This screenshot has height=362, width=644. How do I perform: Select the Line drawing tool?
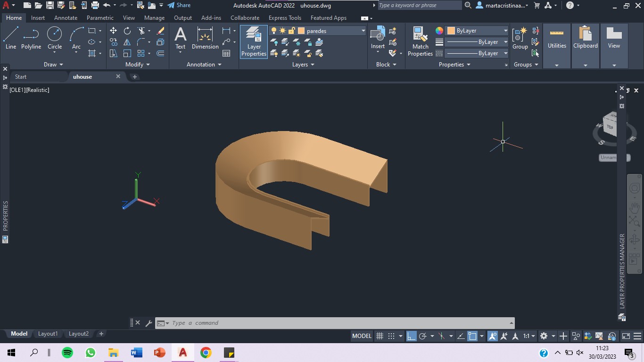(x=11, y=38)
